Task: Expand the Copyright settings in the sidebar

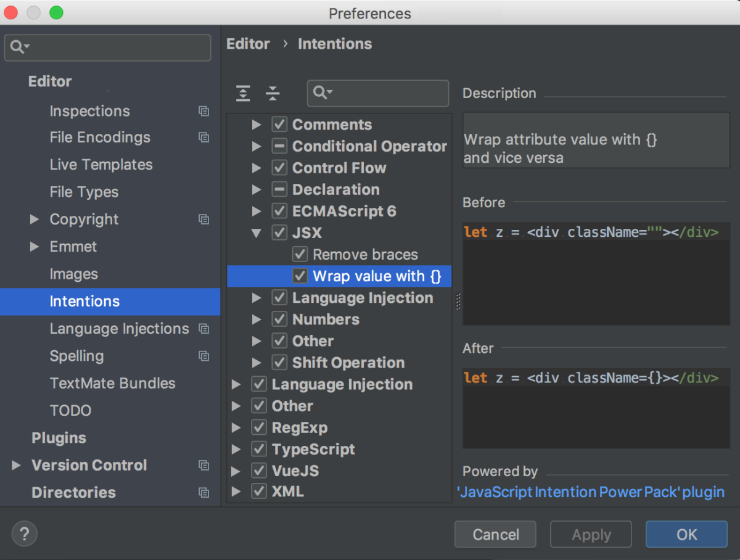Action: (x=35, y=219)
